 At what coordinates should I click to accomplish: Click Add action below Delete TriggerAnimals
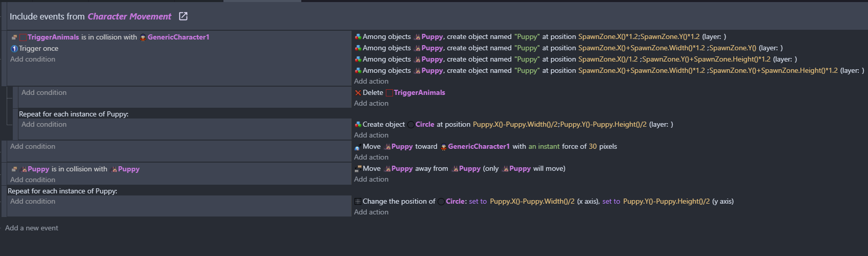(371, 103)
